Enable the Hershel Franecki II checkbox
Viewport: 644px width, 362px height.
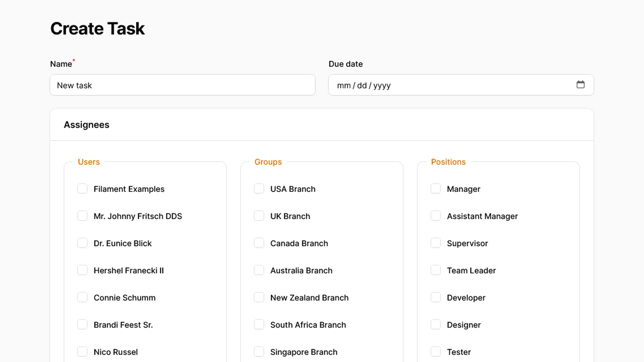pos(83,270)
